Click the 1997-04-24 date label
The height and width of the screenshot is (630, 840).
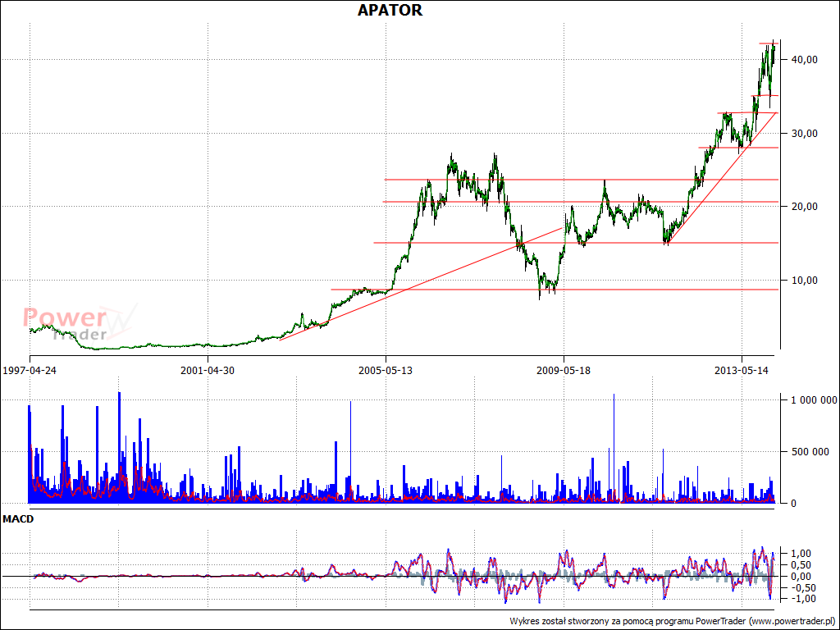30,370
